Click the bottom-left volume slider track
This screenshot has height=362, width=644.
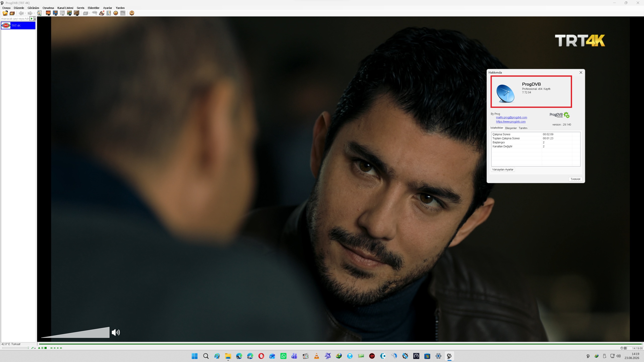[15, 348]
